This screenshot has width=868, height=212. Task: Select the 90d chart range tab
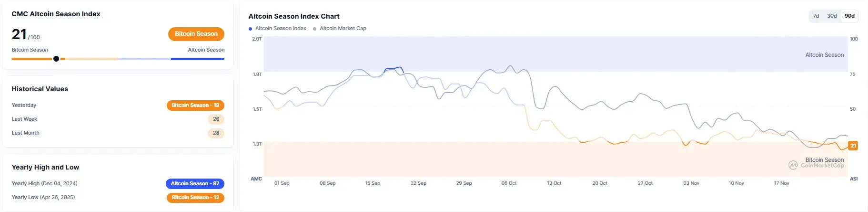[849, 16]
